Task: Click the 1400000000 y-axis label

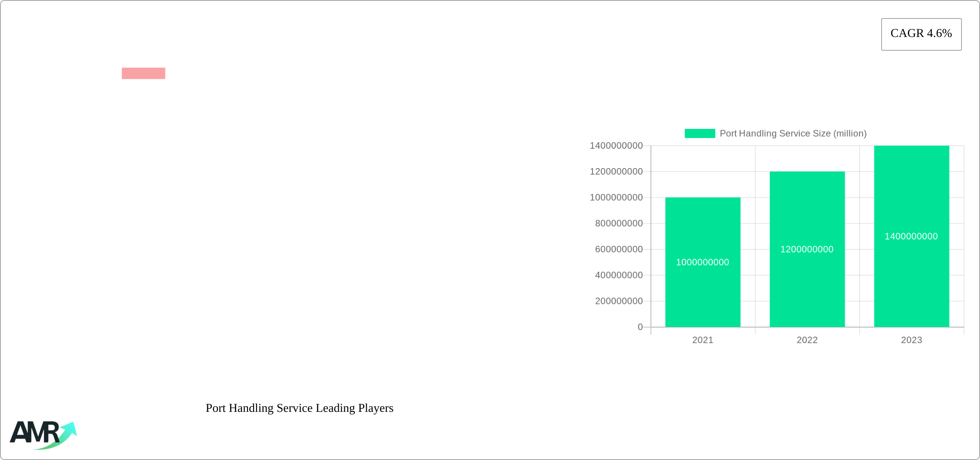Action: point(616,146)
